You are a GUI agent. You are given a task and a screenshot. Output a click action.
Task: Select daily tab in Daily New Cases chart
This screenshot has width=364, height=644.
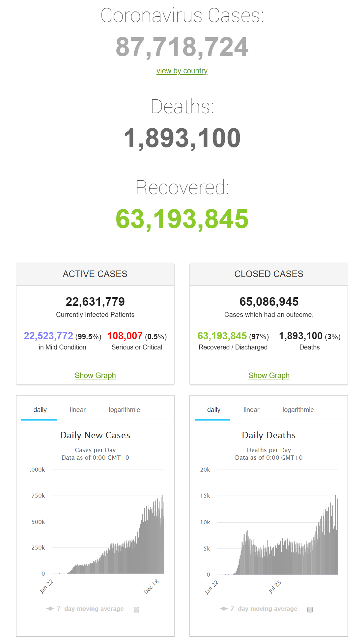click(40, 410)
